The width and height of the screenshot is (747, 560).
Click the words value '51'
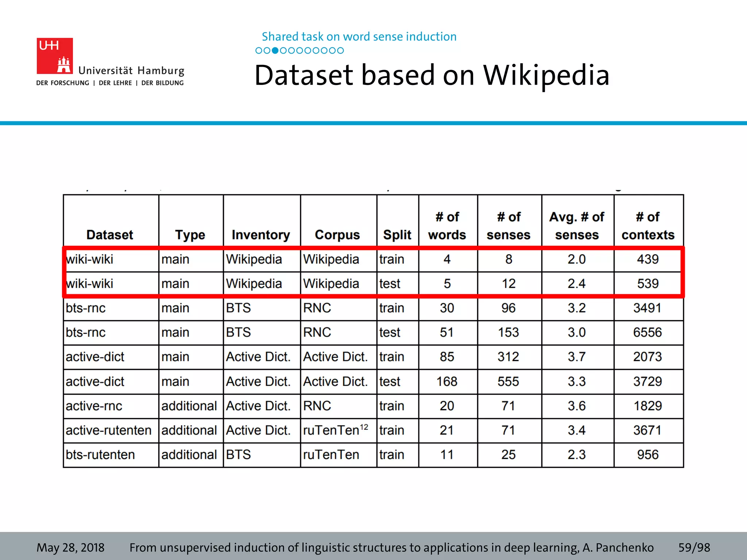[x=447, y=332]
